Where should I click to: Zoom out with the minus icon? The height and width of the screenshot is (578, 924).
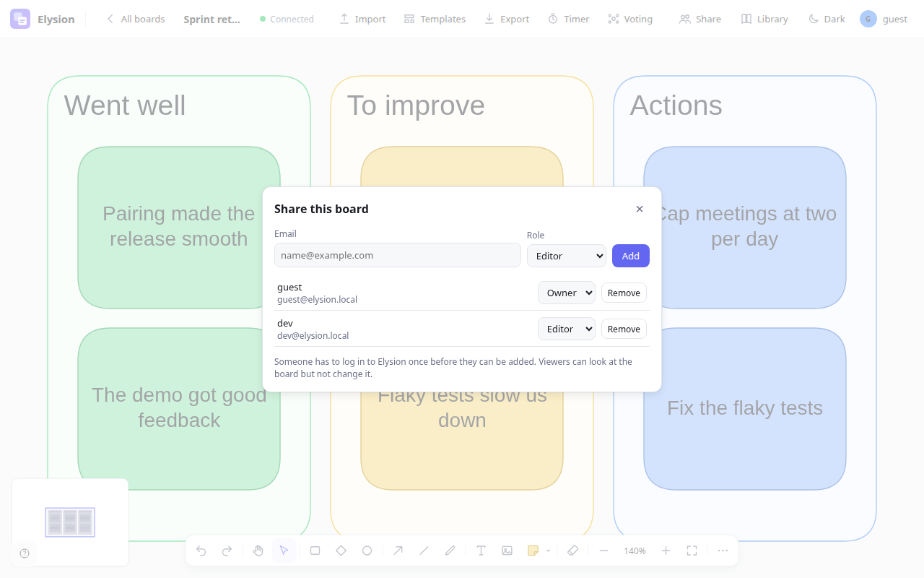(603, 551)
